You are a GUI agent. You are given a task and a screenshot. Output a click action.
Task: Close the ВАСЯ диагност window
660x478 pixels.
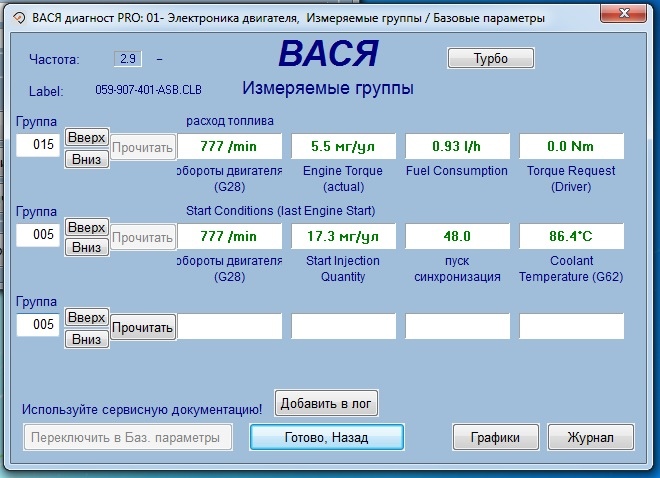click(x=624, y=13)
